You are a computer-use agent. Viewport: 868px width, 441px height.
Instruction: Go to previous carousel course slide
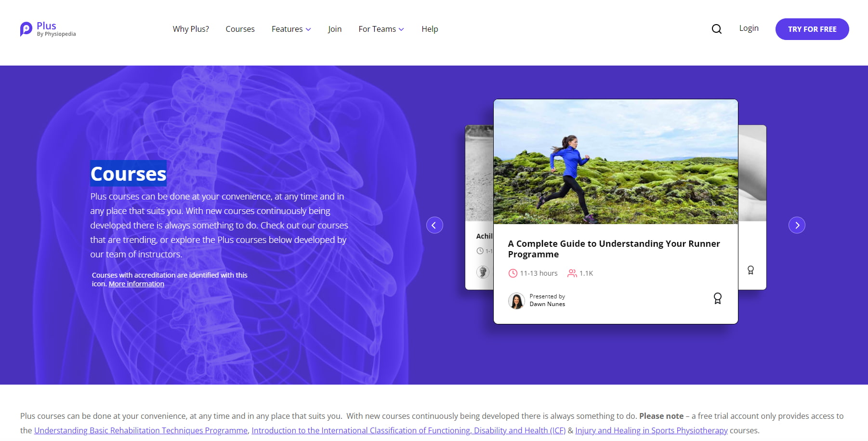tap(434, 225)
